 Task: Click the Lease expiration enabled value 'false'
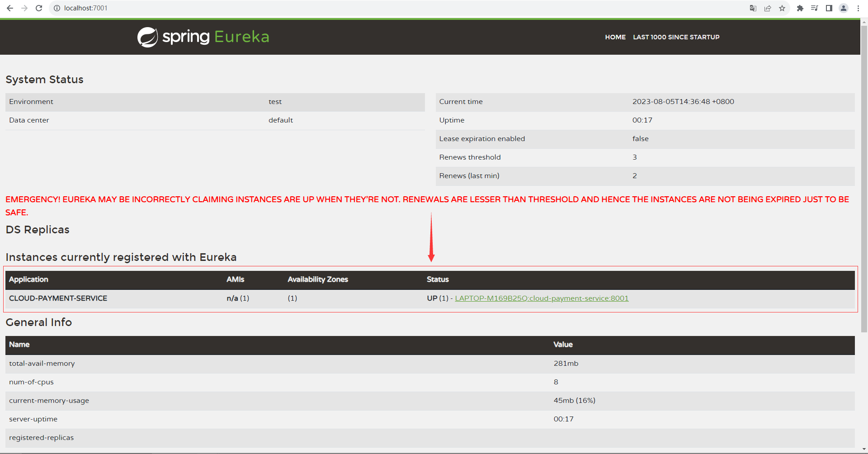click(640, 139)
